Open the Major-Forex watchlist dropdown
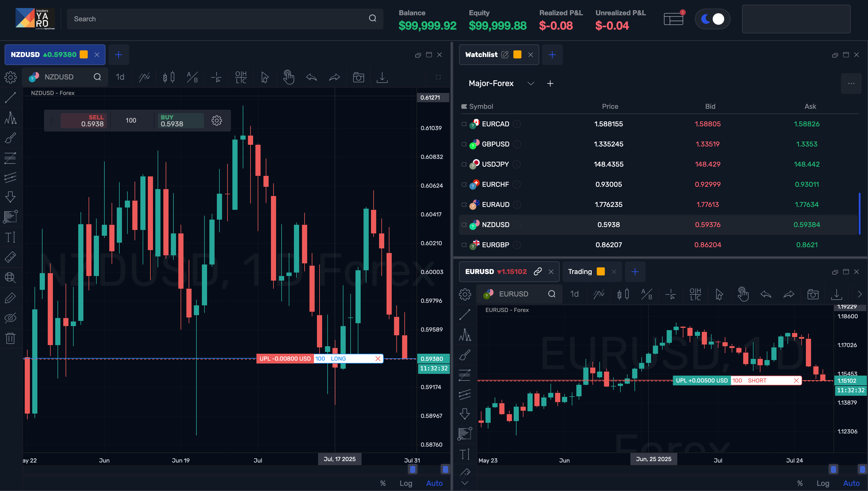Viewport: 868px width, 491px height. tap(530, 83)
